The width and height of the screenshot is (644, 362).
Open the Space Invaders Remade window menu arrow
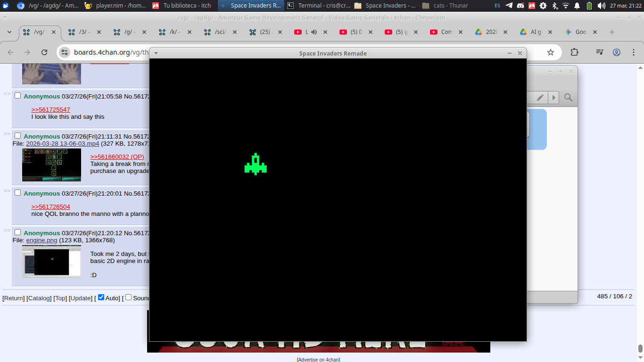[x=156, y=53]
